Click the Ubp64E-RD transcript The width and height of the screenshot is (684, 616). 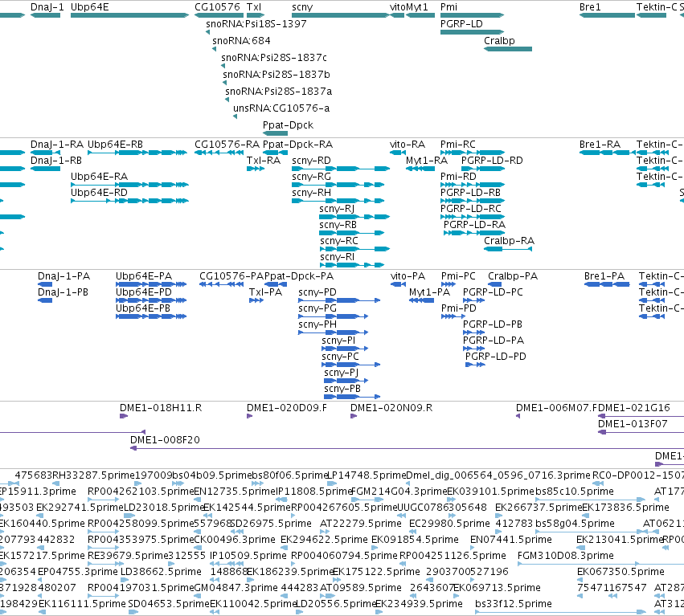click(129, 201)
